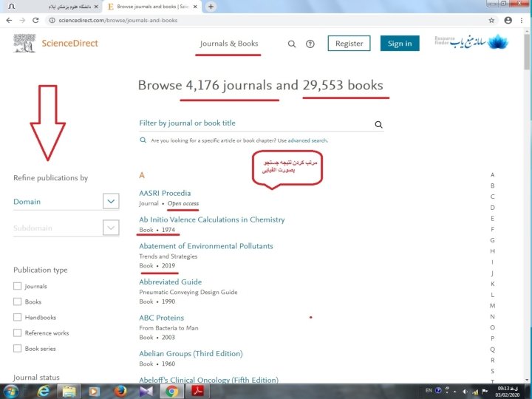Click the network signal tray icon

pos(476,392)
